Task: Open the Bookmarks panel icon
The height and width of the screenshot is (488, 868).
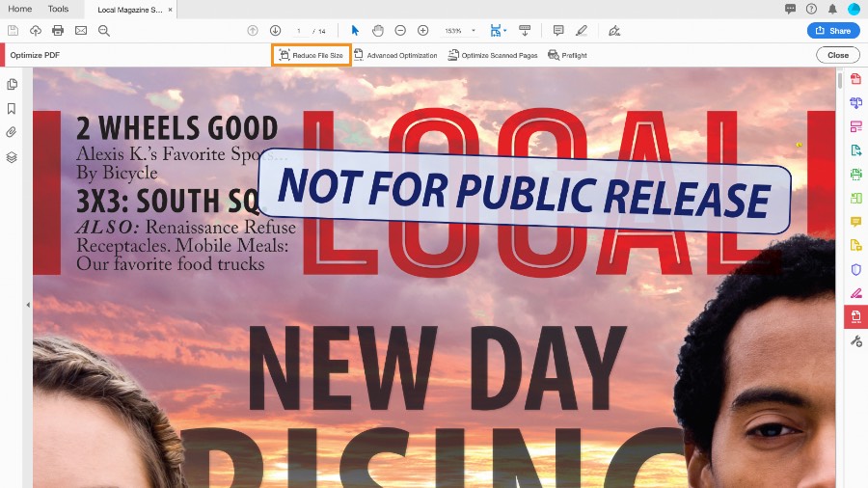Action: (12, 109)
